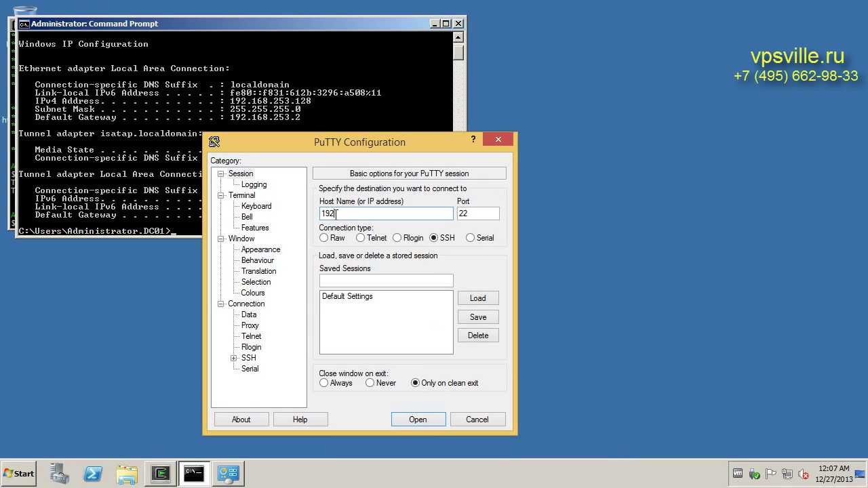The image size is (868, 488).
Task: Select Default Settings in saved sessions list
Action: [x=347, y=296]
